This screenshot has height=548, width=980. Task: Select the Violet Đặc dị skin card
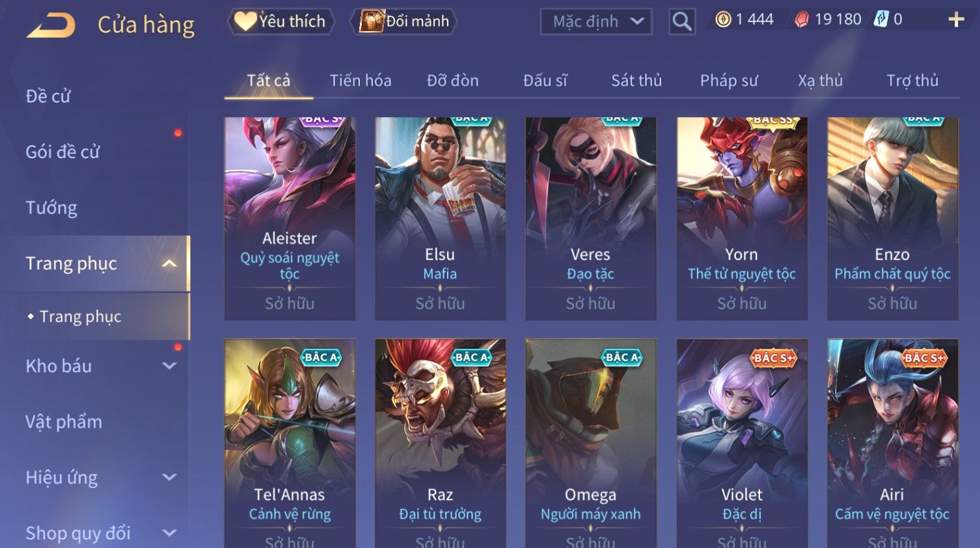(742, 444)
